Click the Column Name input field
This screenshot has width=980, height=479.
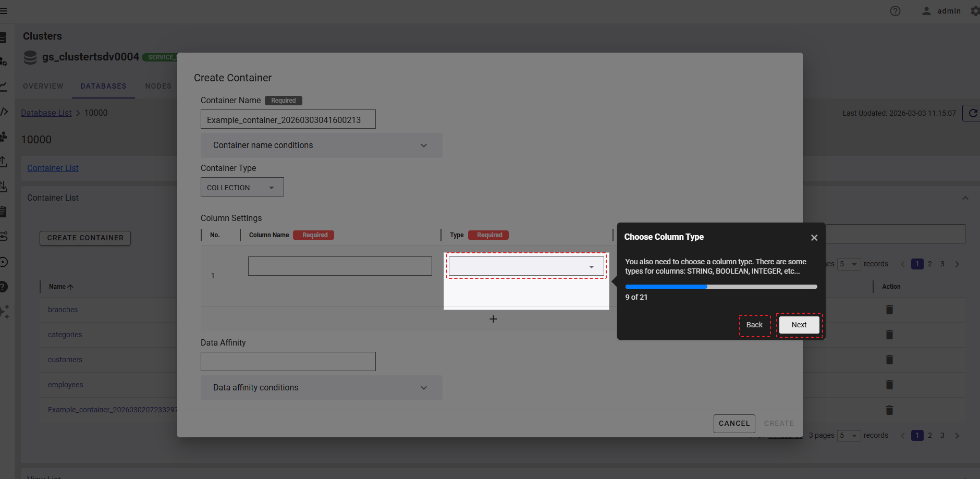[340, 266]
